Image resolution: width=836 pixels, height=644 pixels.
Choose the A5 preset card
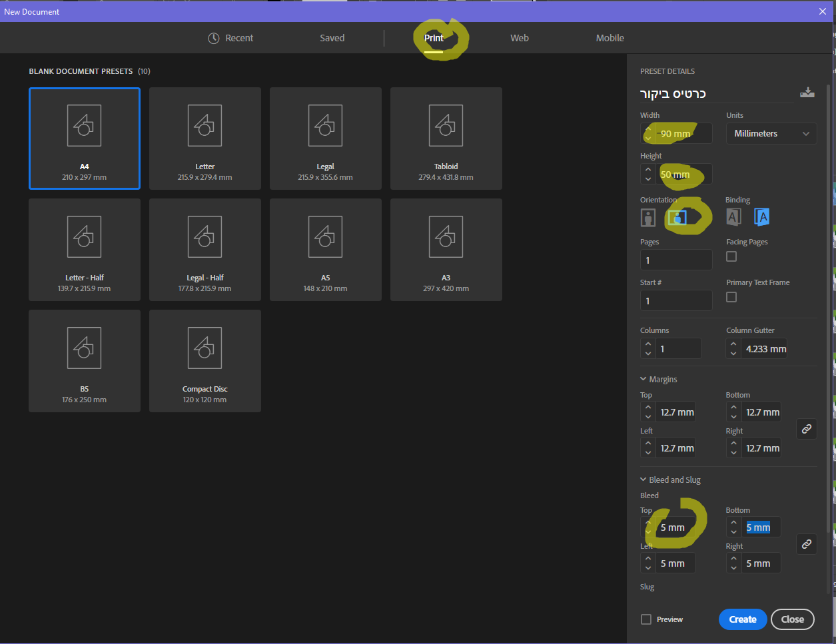[326, 250]
